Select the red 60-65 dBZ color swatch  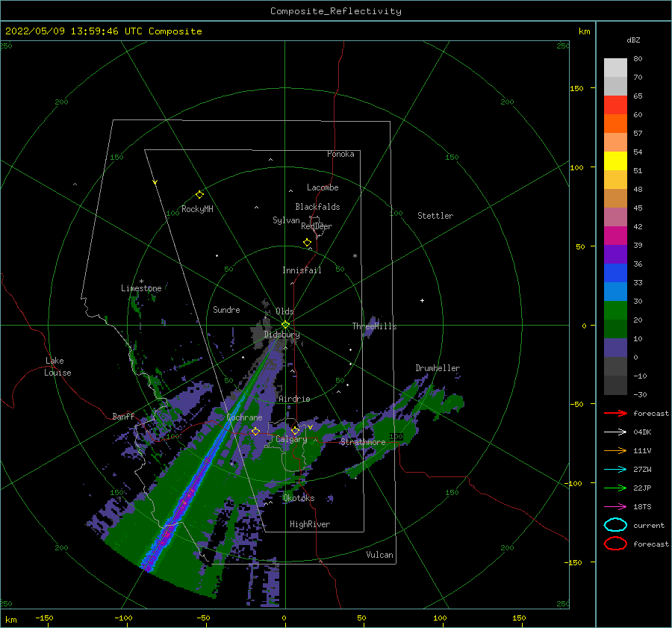(615, 105)
